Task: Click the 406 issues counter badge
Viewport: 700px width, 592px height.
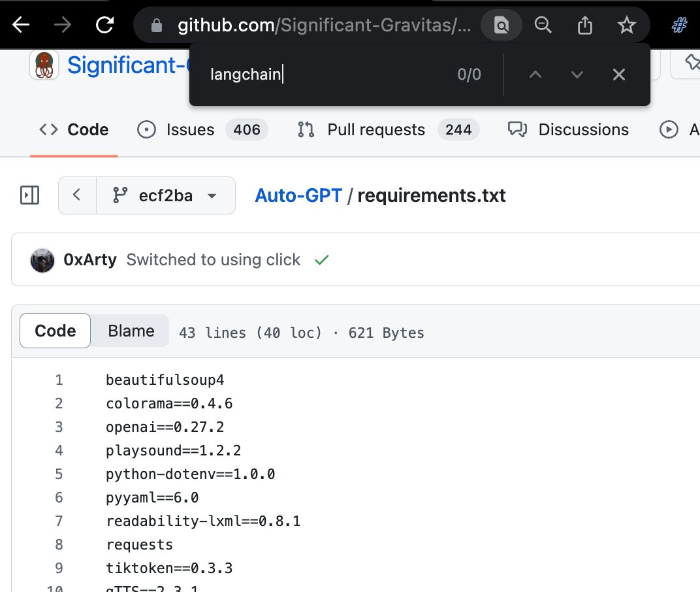Action: [x=246, y=129]
